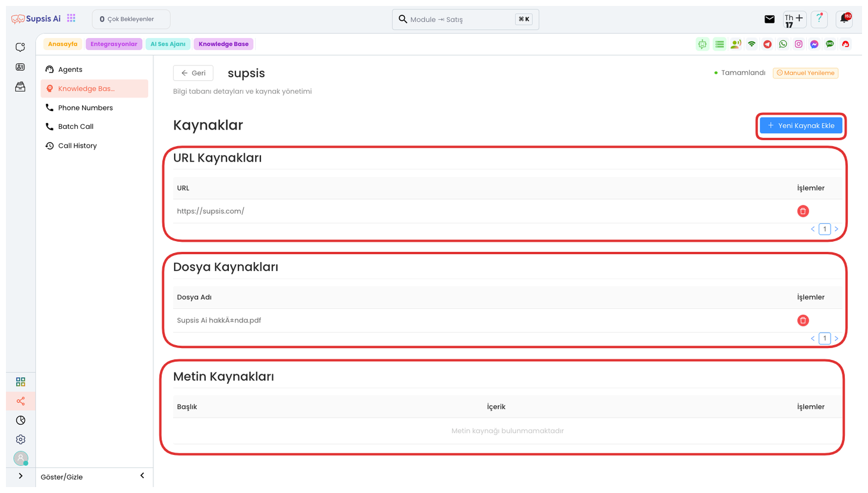The width and height of the screenshot is (868, 493).
Task: Click the Dosya Adı column header
Action: pyautogui.click(x=194, y=297)
